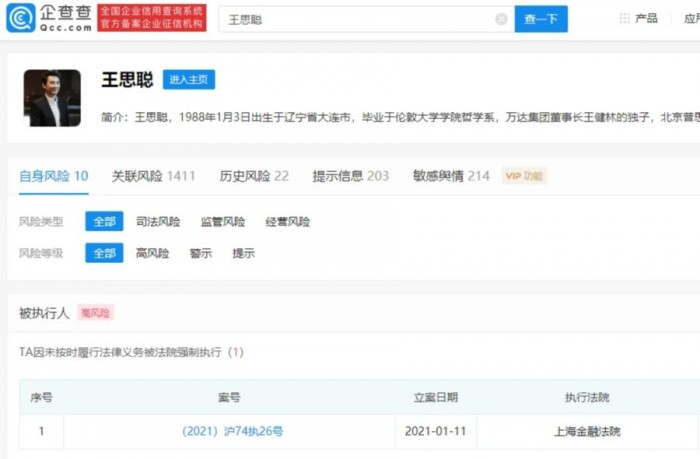This screenshot has width=700, height=459.
Task: Open 王思聪's profile photo
Action: (x=54, y=98)
